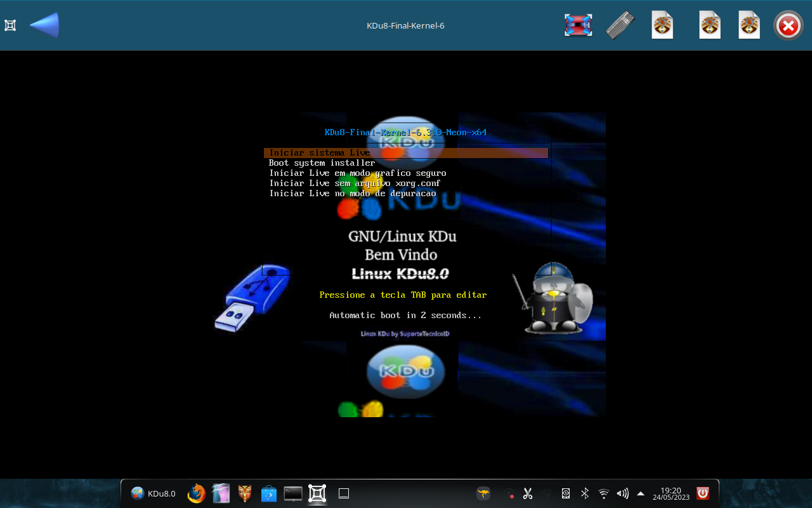The image size is (812, 508).
Task: Open the disk device notifier tray icon
Action: tap(565, 493)
